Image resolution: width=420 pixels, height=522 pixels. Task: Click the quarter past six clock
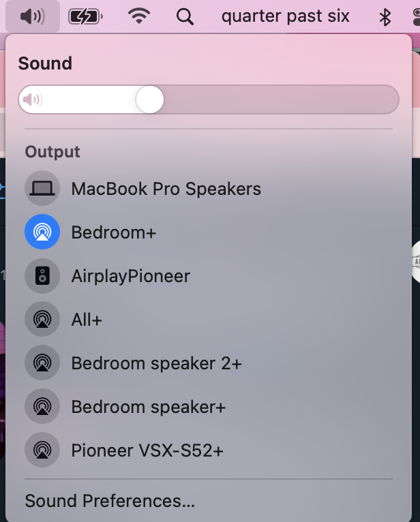tap(286, 16)
